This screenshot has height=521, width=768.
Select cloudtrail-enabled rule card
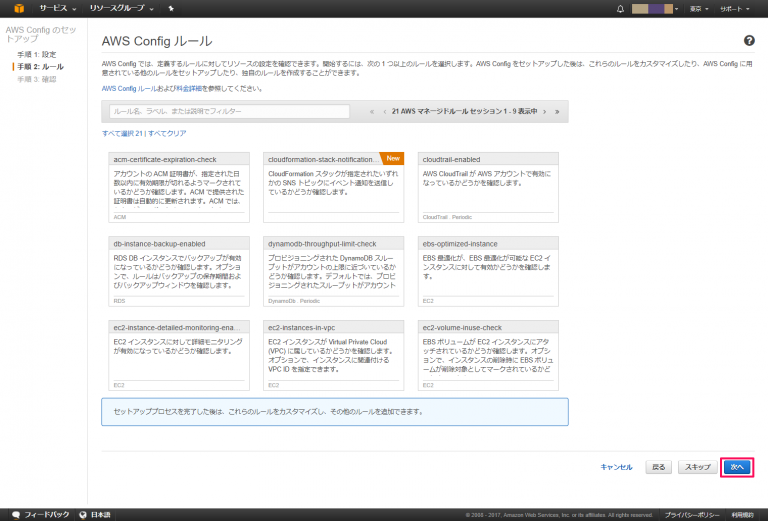pyautogui.click(x=488, y=187)
